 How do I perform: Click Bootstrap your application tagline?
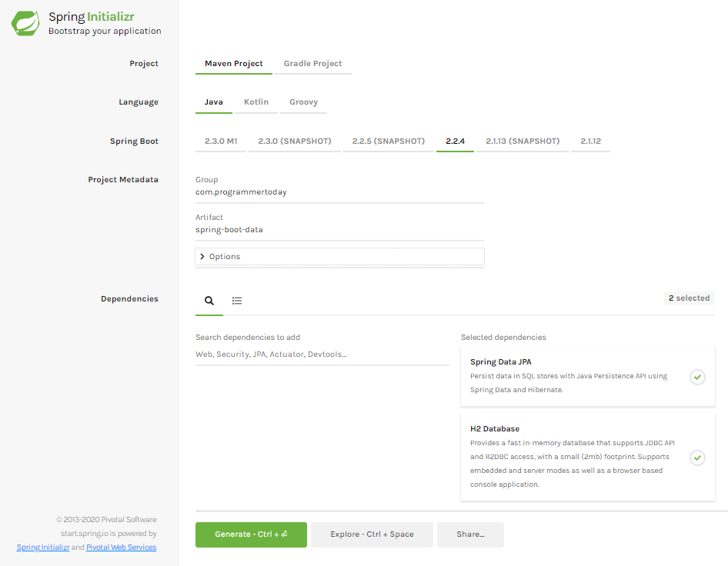pos(105,31)
